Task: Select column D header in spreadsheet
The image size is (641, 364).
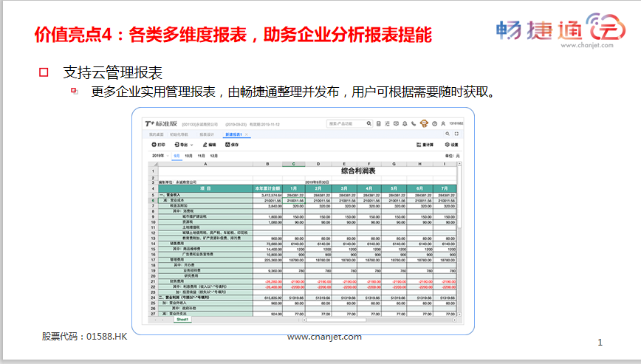Action: [318, 164]
